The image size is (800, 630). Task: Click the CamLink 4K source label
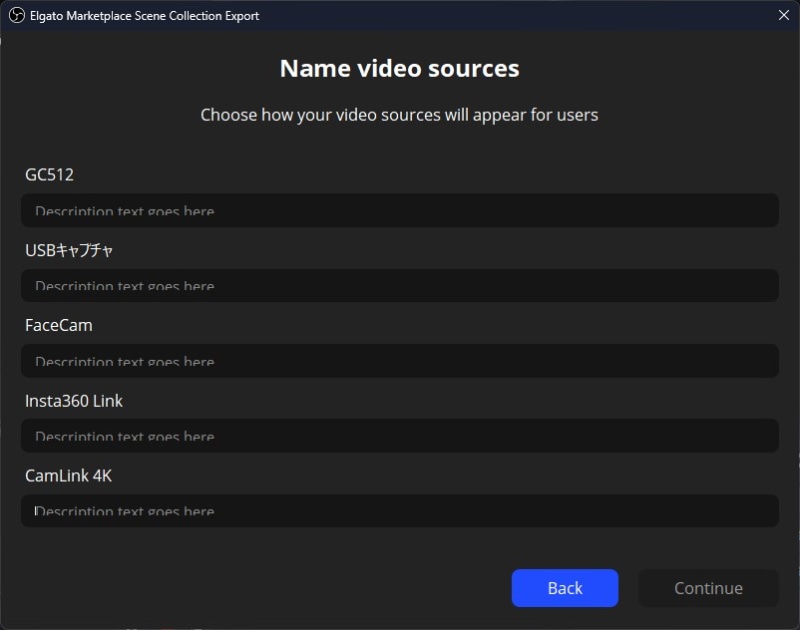(x=68, y=476)
